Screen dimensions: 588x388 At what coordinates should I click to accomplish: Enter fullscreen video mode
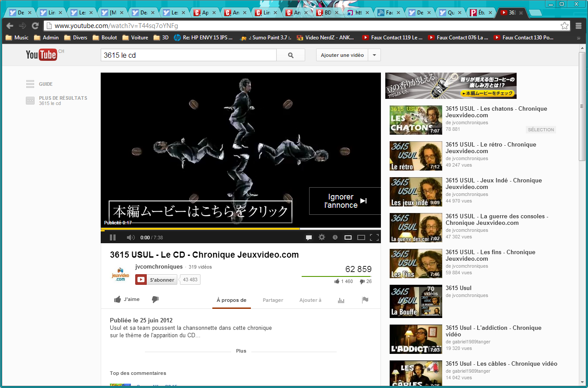pyautogui.click(x=374, y=238)
